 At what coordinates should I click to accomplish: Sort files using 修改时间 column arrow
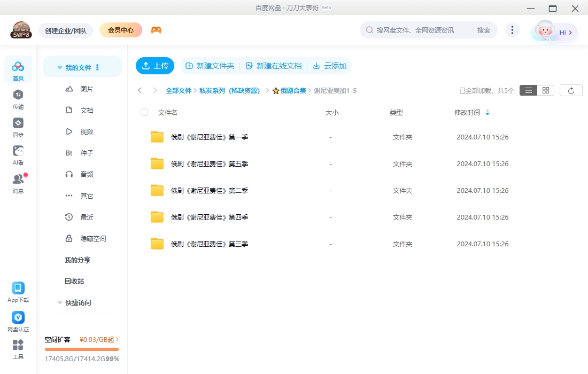tap(487, 113)
